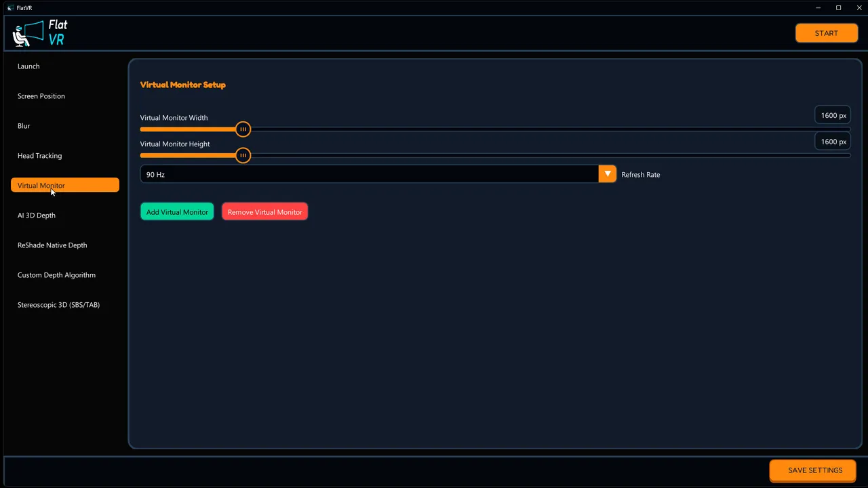Click the Remove Virtual Monitor button
The image size is (868, 488).
click(265, 212)
